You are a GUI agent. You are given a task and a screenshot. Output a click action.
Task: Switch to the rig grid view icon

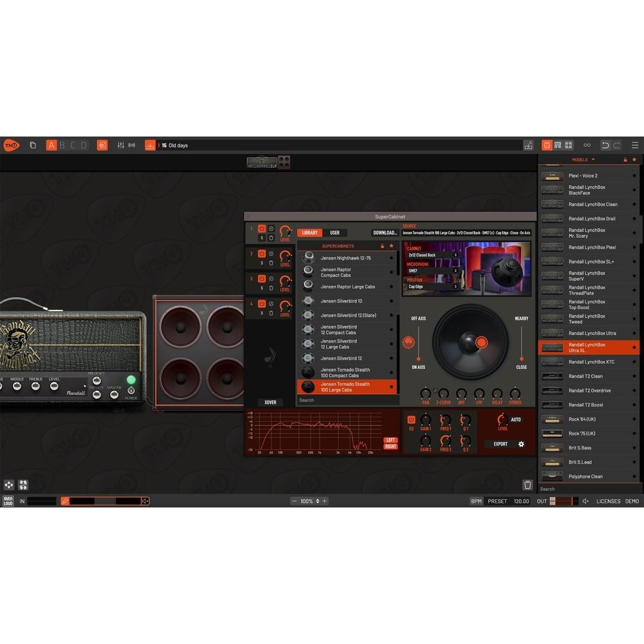(x=558, y=145)
